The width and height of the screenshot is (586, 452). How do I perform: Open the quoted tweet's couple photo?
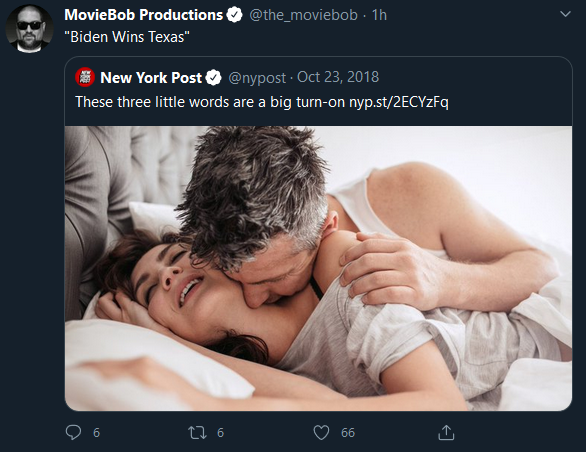(x=318, y=268)
